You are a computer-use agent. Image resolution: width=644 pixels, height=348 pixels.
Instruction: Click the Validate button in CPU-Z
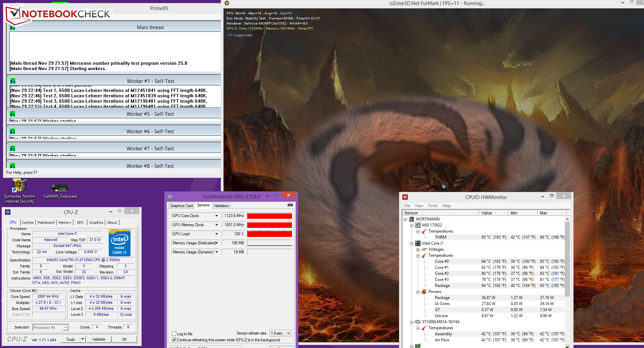tap(99, 339)
